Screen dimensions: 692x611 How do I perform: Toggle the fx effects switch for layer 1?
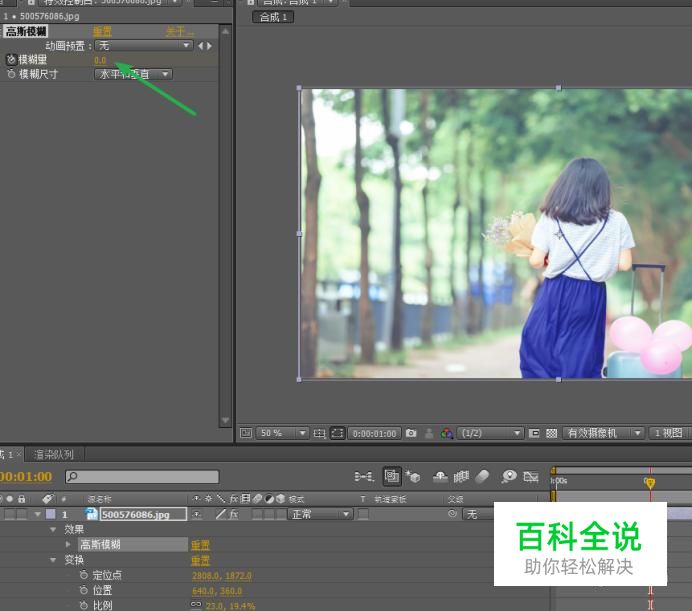point(234,514)
